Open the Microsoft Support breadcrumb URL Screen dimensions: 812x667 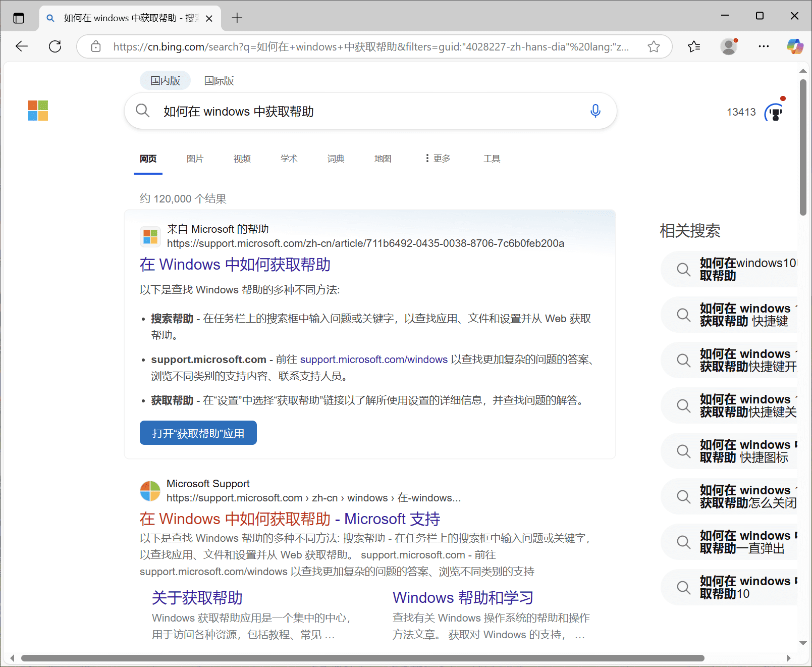click(313, 498)
